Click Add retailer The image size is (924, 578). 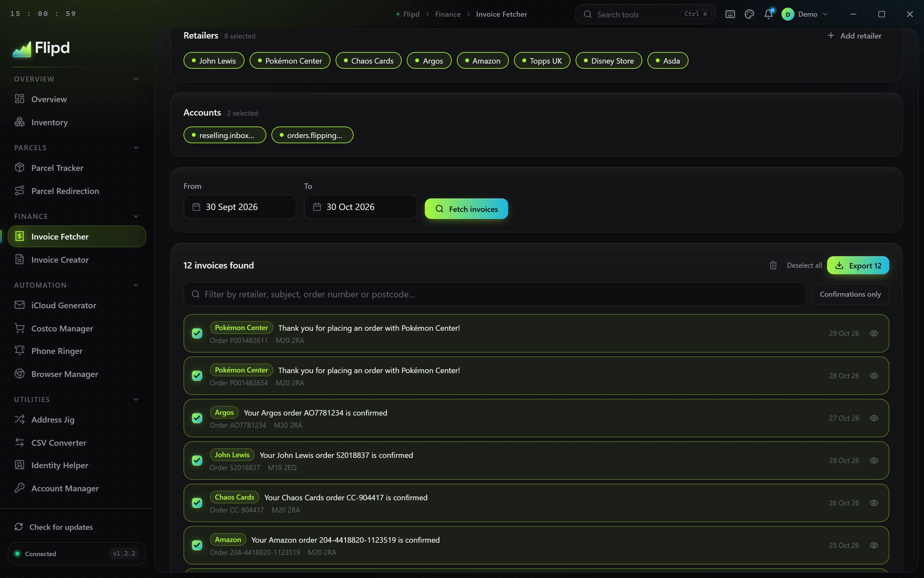[854, 36]
